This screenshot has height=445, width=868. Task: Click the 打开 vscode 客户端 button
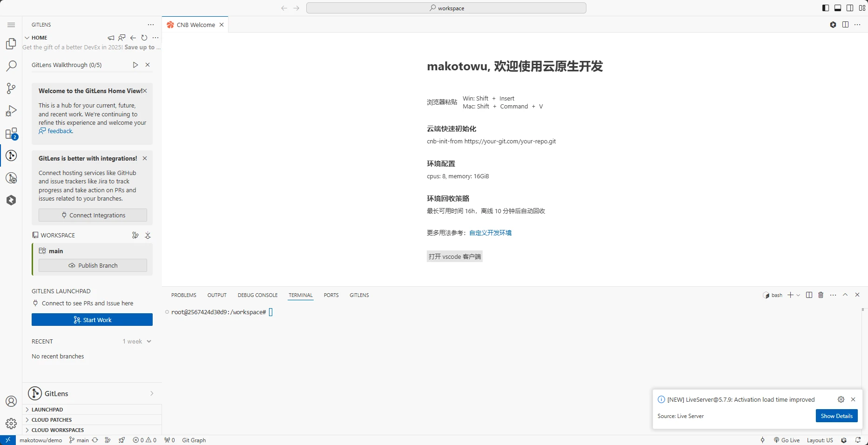[455, 256]
